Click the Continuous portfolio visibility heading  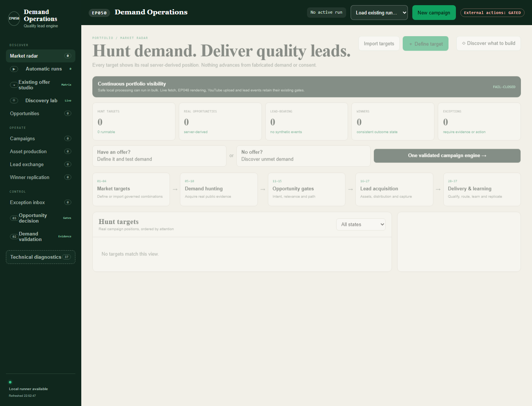pyautogui.click(x=132, y=84)
